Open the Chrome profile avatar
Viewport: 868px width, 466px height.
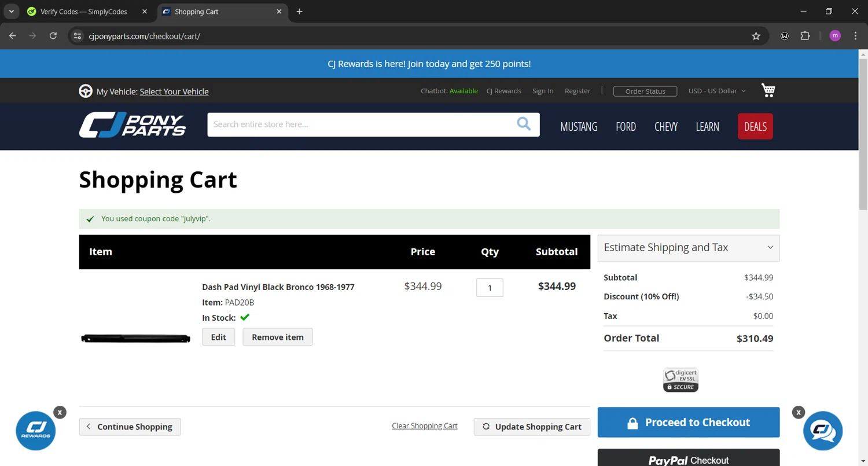[834, 36]
